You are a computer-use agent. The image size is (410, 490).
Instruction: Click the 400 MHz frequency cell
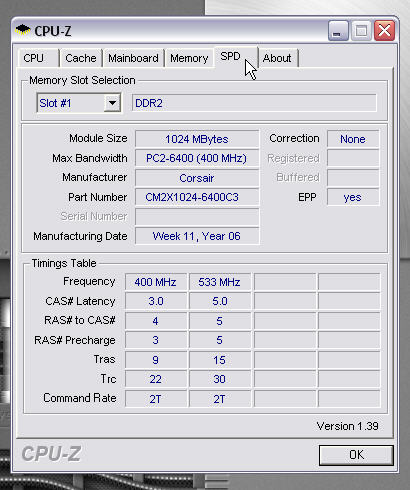coord(156,282)
